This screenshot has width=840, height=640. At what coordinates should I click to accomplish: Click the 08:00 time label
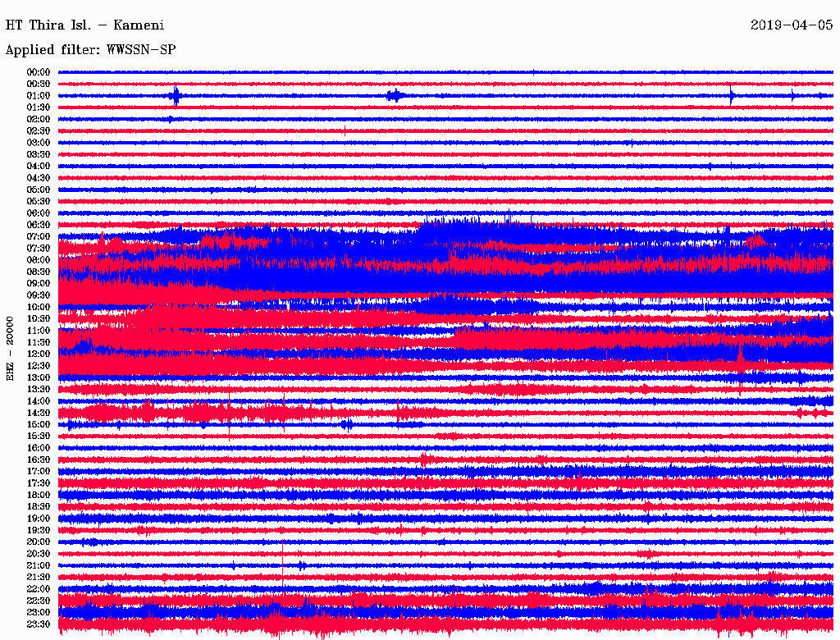(39, 260)
